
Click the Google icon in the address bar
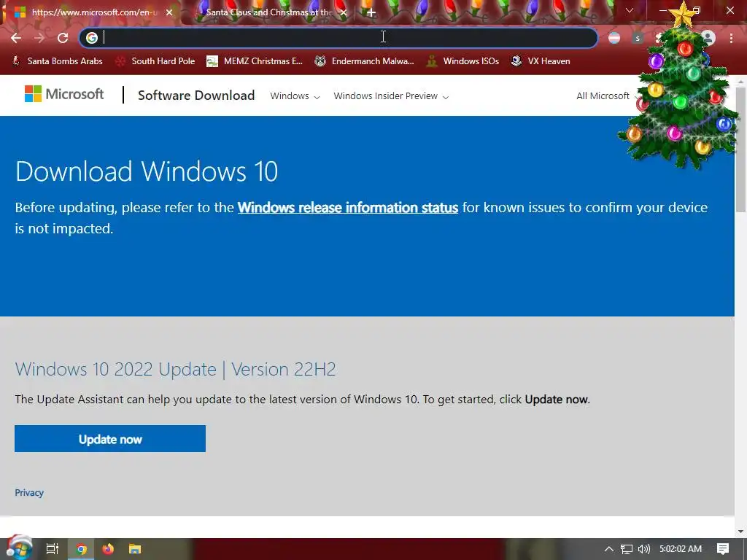coord(92,38)
